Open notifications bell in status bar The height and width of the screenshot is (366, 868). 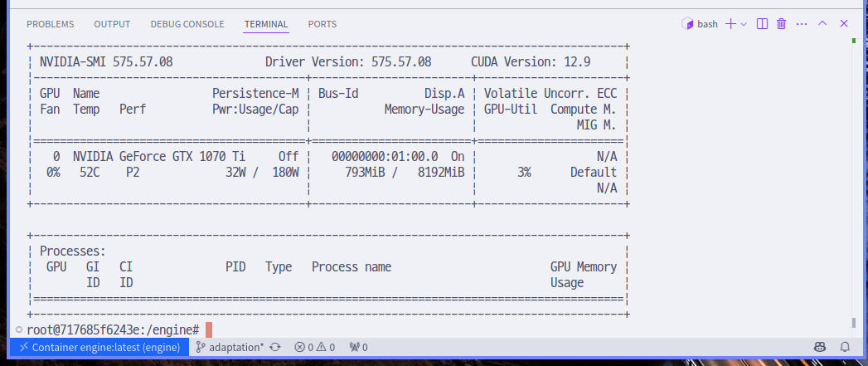click(x=846, y=347)
